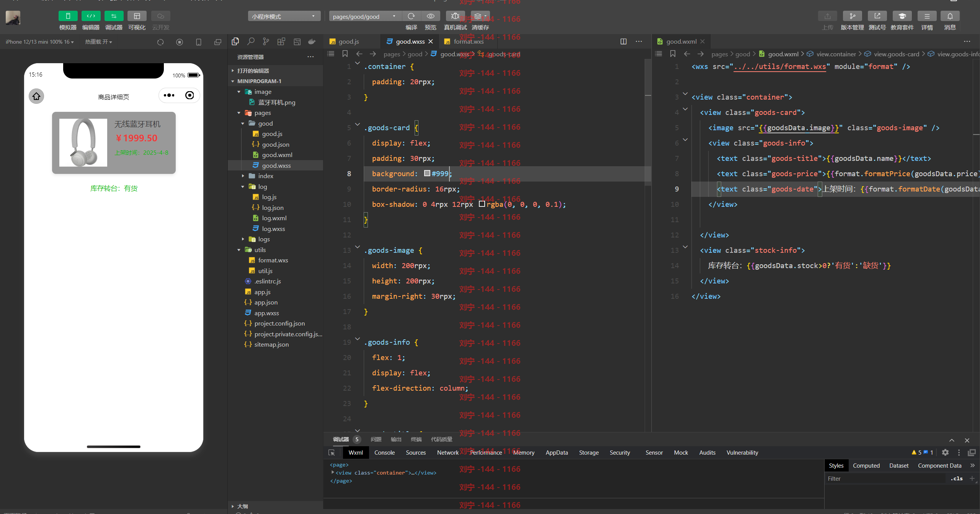The height and width of the screenshot is (514, 980).
Task: Toggle the editor (编辑器) panel button
Action: pos(91,16)
